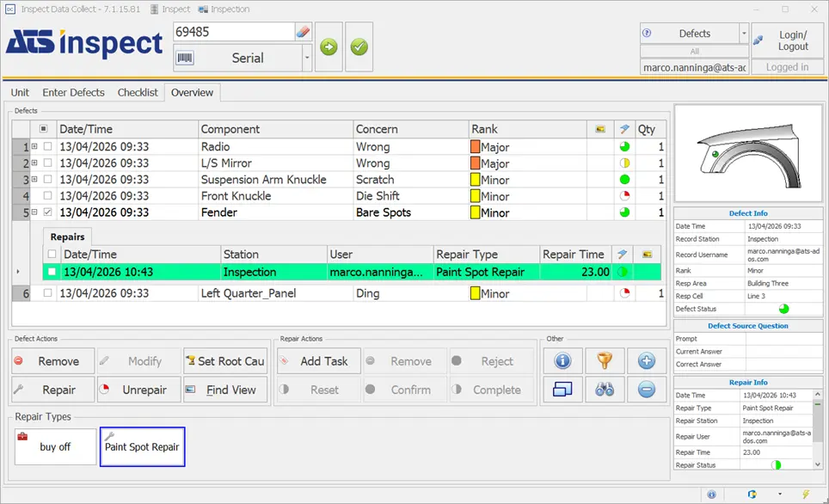The image size is (829, 504).
Task: Click the fender thumbnail image
Action: [x=748, y=153]
